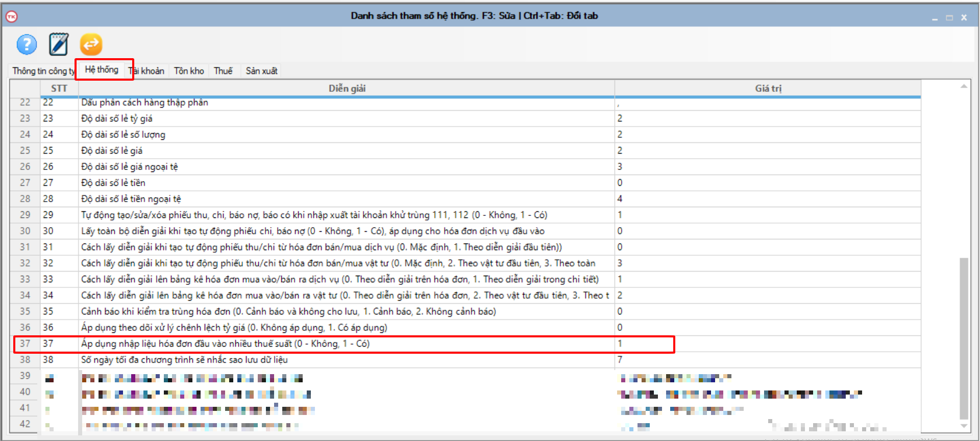The image size is (980, 441).
Task: Open the Tồn kho tab
Action: [189, 71]
